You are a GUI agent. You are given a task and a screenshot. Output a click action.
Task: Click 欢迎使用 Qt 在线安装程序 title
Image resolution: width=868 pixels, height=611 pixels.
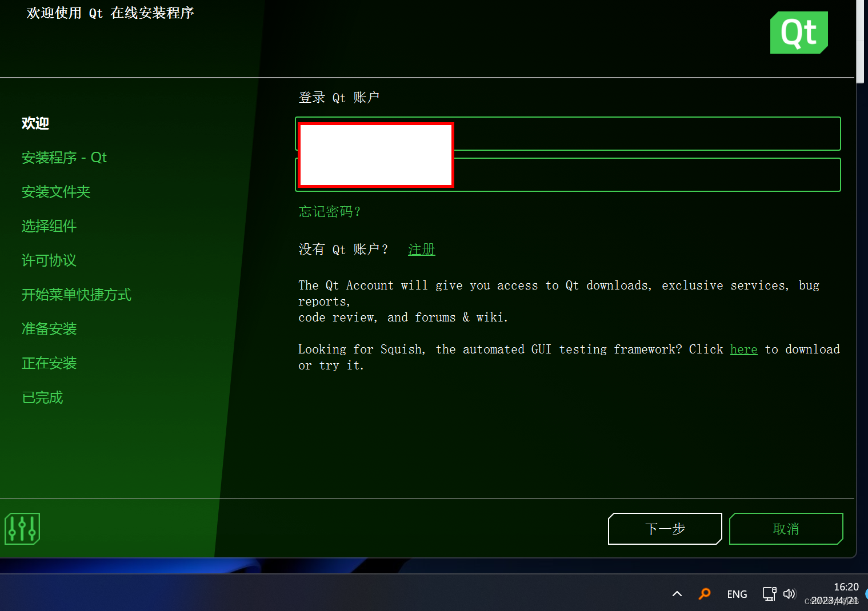pyautogui.click(x=110, y=13)
